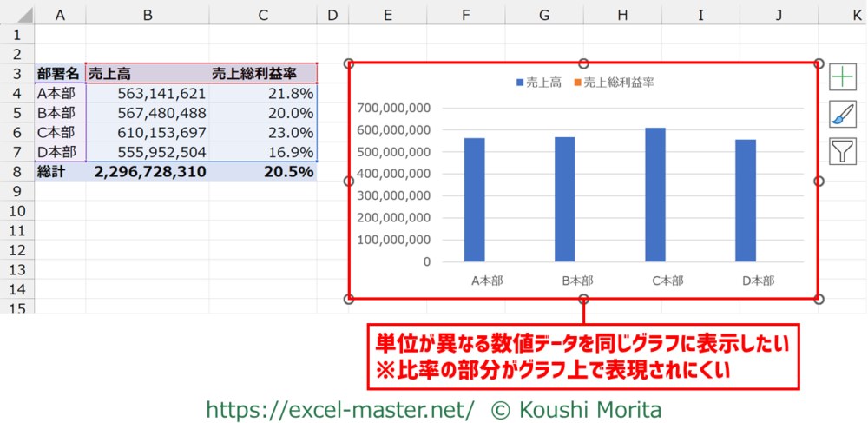Select column B header
This screenshot has width=868, height=423.
click(148, 13)
